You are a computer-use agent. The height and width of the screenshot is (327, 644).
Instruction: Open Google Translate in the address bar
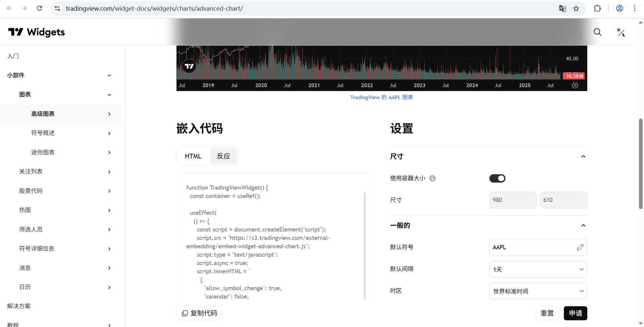click(563, 8)
